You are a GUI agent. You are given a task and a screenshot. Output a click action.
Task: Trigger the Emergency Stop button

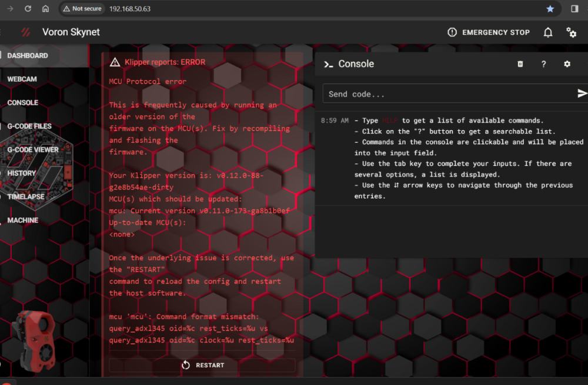pyautogui.click(x=489, y=32)
